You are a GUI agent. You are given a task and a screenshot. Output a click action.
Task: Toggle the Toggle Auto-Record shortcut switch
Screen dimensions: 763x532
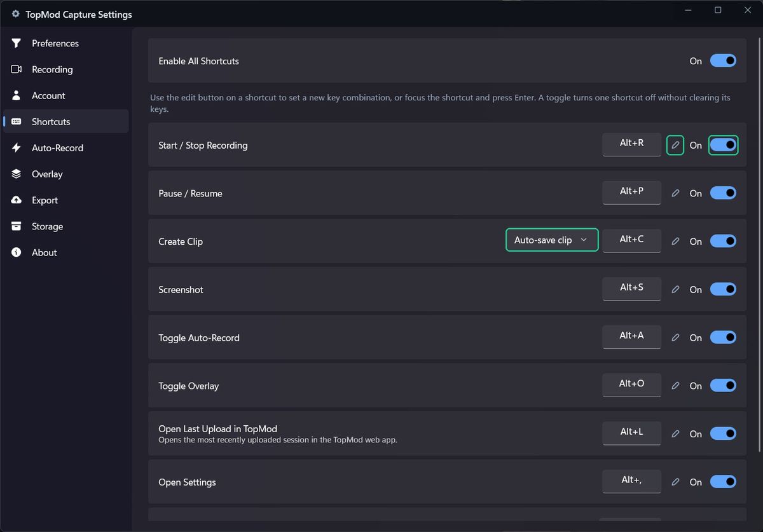tap(723, 338)
